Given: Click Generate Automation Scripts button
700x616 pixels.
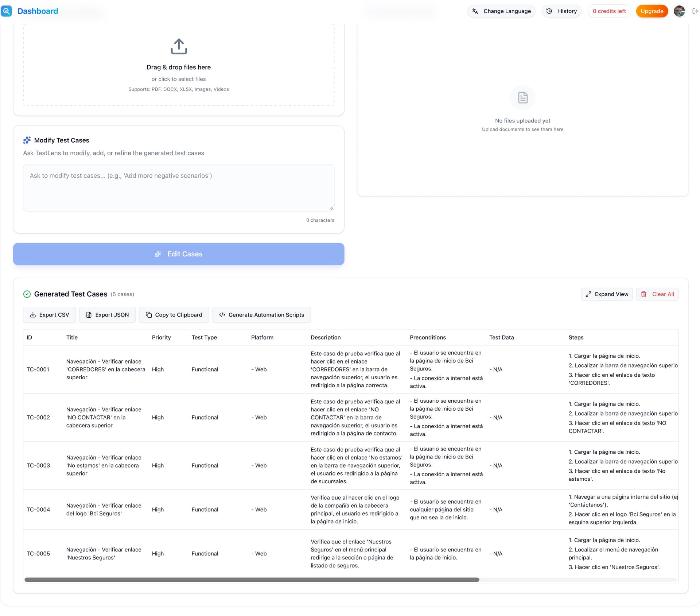Looking at the screenshot, I should [x=261, y=315].
